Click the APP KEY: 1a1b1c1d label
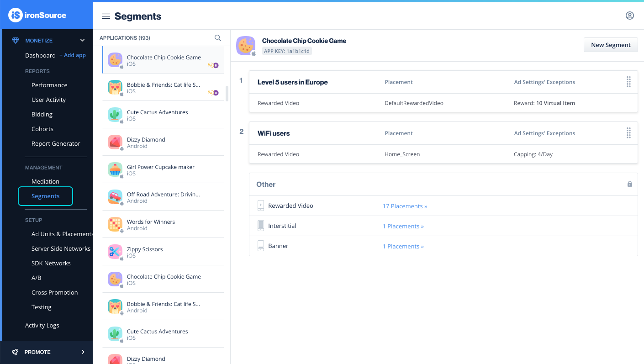The image size is (644, 364). 287,51
